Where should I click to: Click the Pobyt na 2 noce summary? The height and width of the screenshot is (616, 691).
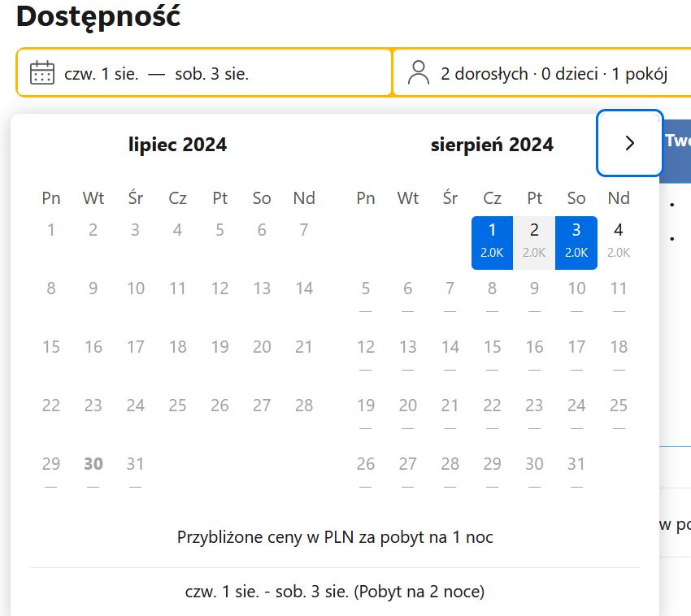click(335, 592)
